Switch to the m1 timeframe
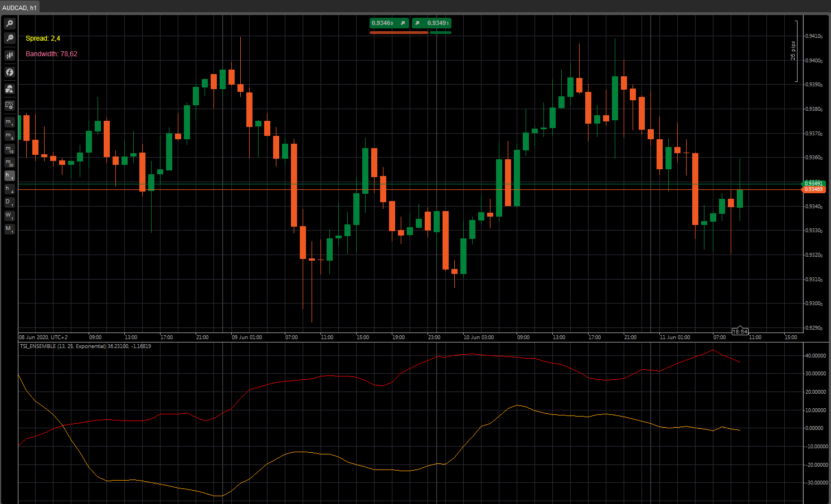Viewport: 831px width, 504px height. [9, 123]
